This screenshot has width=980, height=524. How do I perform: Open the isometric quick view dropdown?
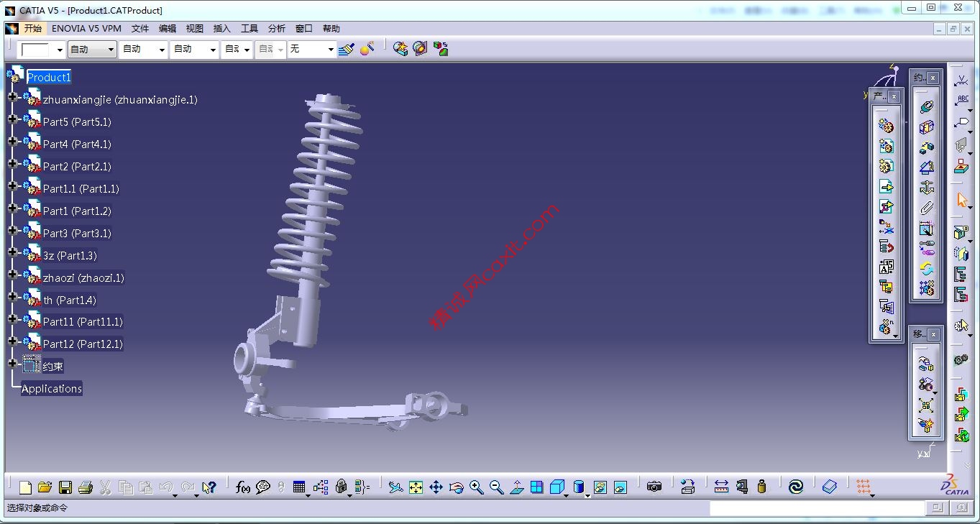click(x=567, y=495)
